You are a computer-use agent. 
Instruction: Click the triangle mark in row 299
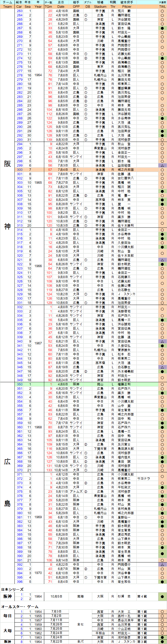click(x=162, y=165)
